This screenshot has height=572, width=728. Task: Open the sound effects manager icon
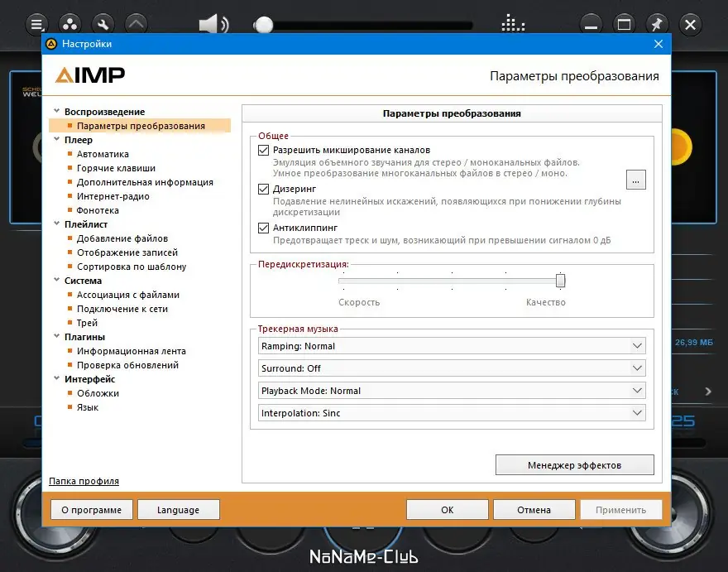click(69, 24)
